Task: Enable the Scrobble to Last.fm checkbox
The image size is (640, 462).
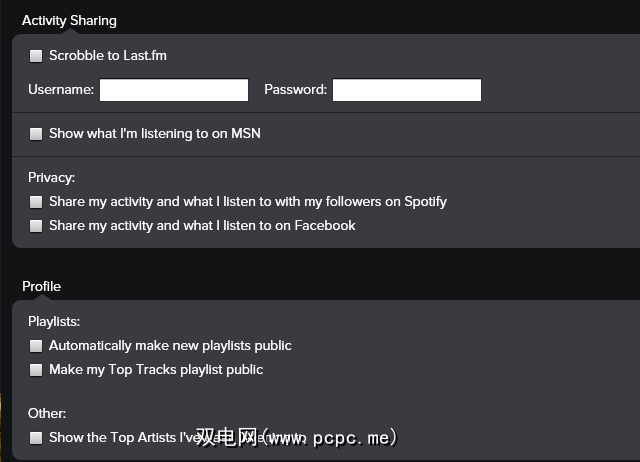Action: (36, 56)
